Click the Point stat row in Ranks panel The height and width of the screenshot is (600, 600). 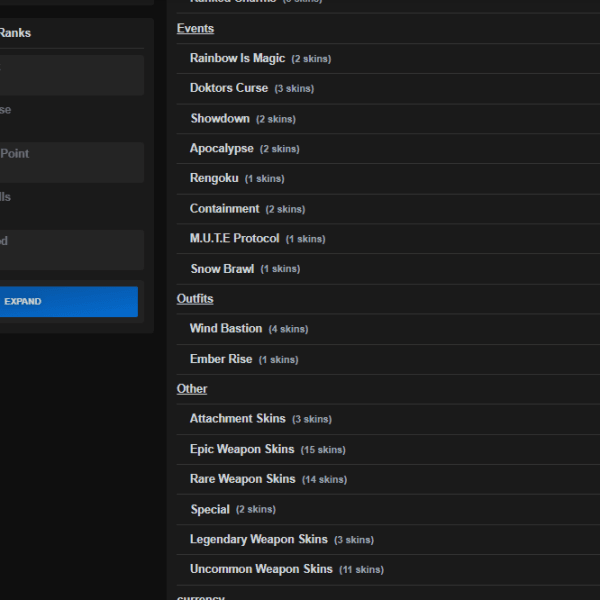click(72, 162)
